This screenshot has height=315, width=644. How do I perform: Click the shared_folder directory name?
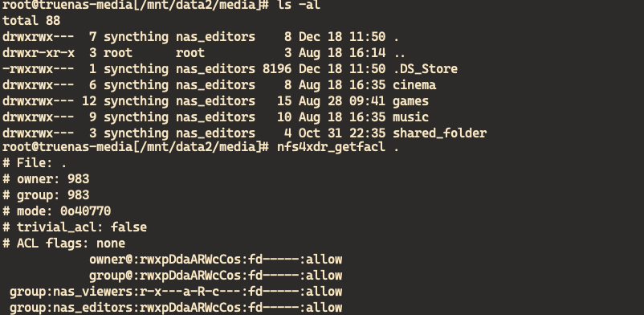coord(440,133)
